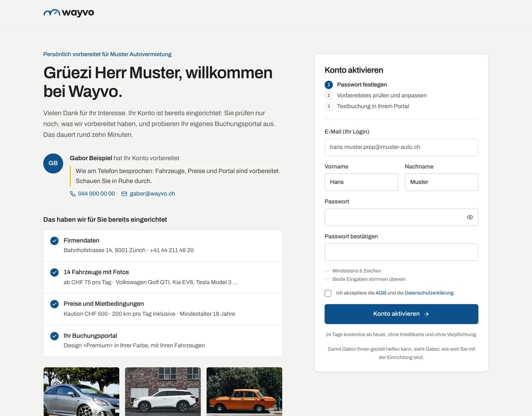The width and height of the screenshot is (532, 416).
Task: Click the address Bahnhofstrasse 14, 8001 Zürich
Action: tap(104, 250)
